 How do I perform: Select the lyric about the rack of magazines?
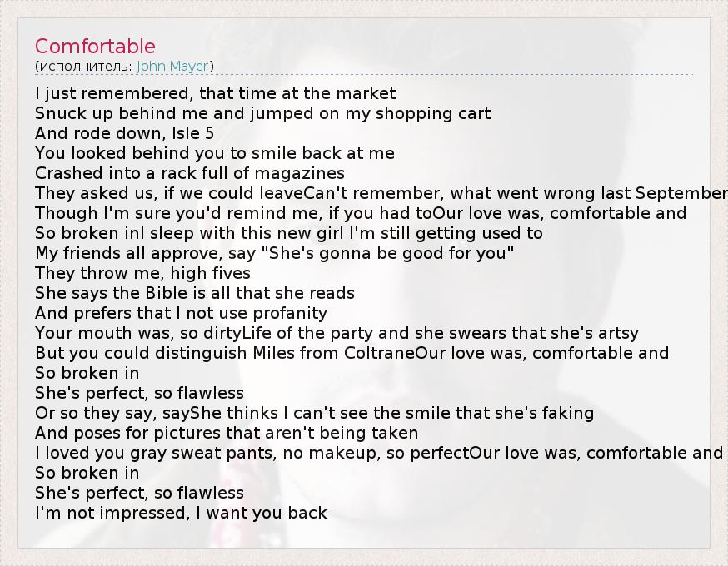190,173
